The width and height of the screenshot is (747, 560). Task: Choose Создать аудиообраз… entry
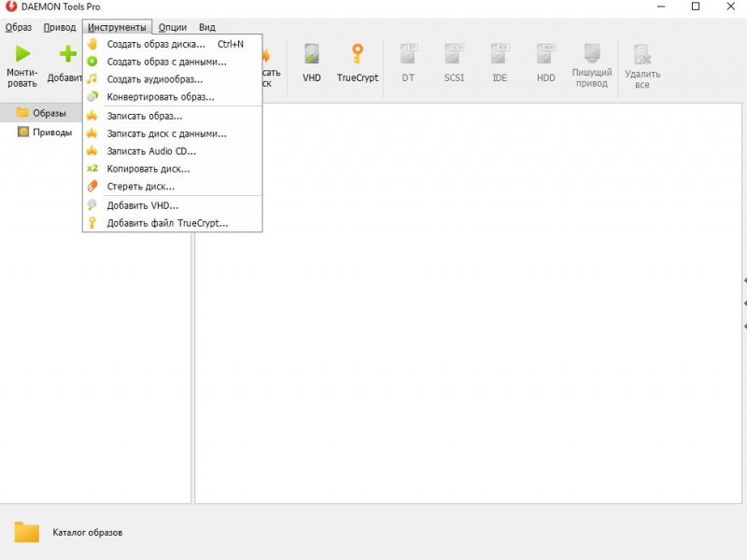tap(173, 79)
